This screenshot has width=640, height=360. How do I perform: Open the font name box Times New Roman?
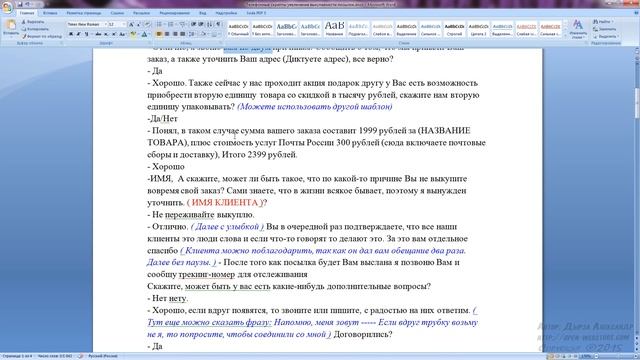[x=87, y=24]
